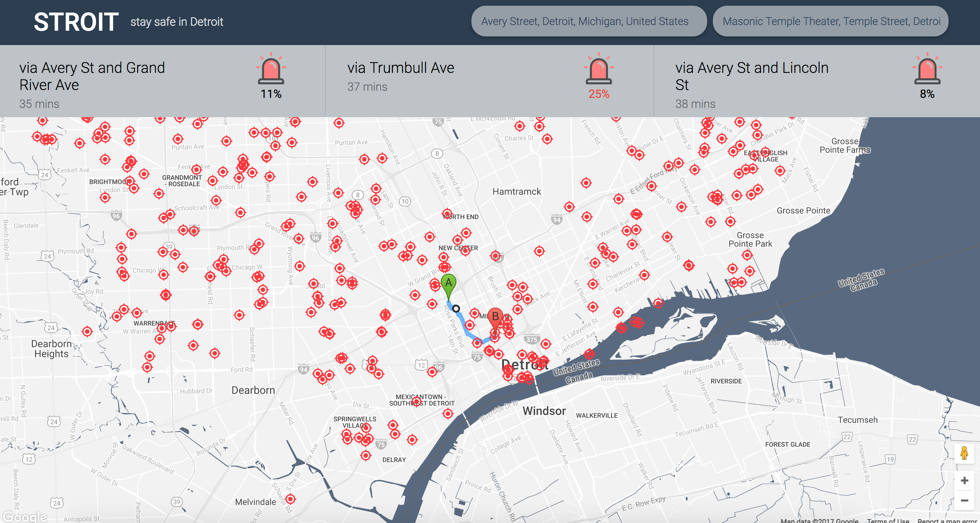This screenshot has height=523, width=980.
Task: Click Report a map error link
Action: point(946,520)
